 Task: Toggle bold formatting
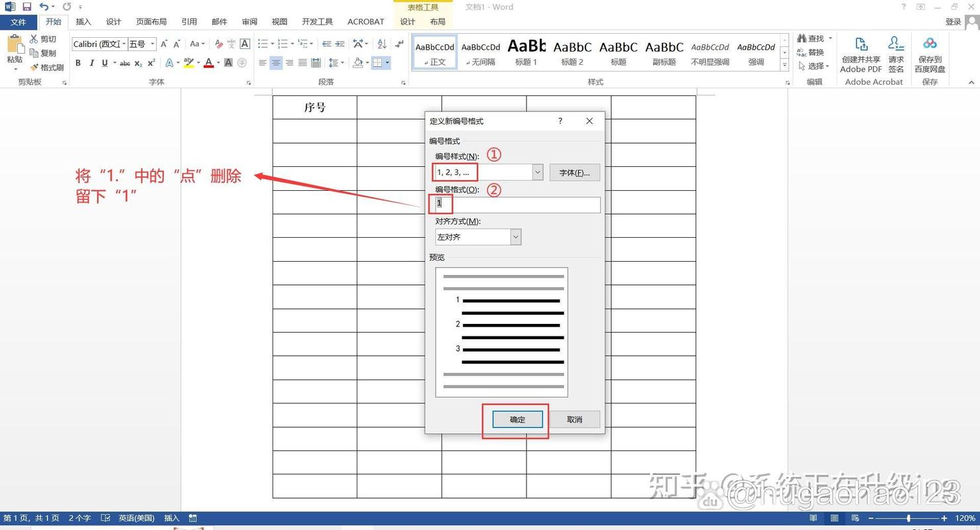(x=78, y=63)
